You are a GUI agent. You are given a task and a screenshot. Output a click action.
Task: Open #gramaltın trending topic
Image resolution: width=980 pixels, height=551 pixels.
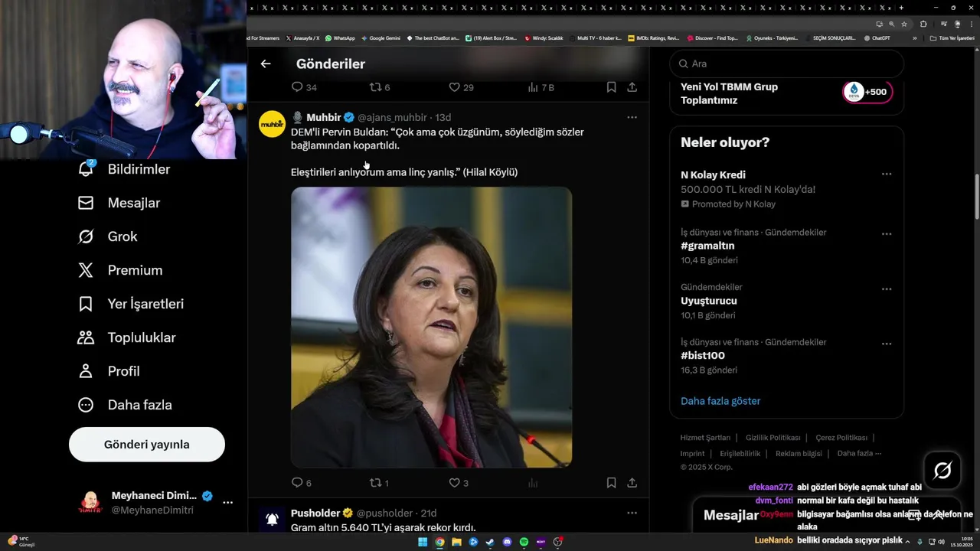[707, 246]
